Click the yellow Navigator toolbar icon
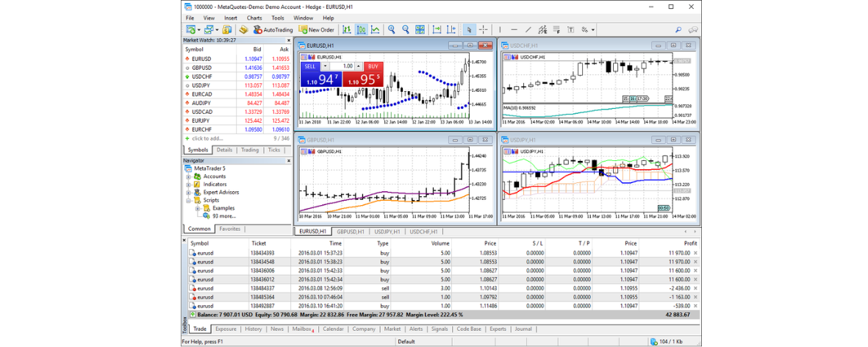 pos(243,29)
